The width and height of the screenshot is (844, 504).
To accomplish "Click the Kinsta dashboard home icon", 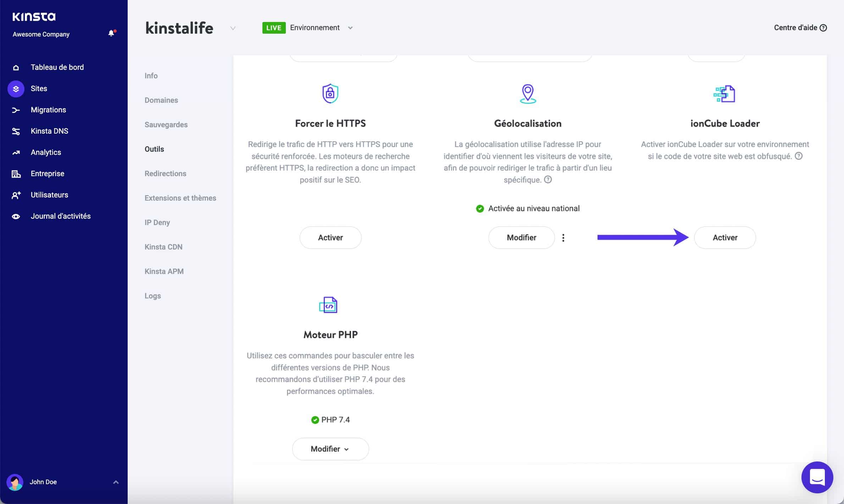I will (16, 67).
